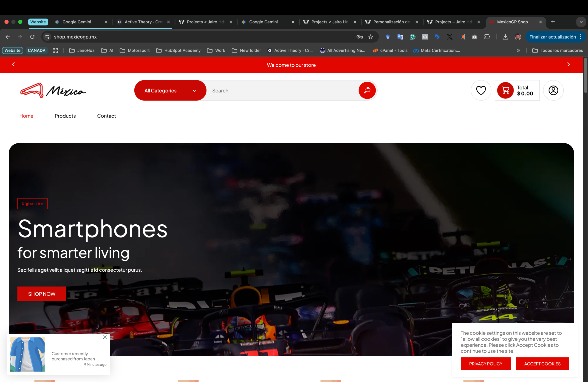Screen dimensions: 588x382
Task: Expand the tab search chevron dropdown
Action: (x=581, y=22)
